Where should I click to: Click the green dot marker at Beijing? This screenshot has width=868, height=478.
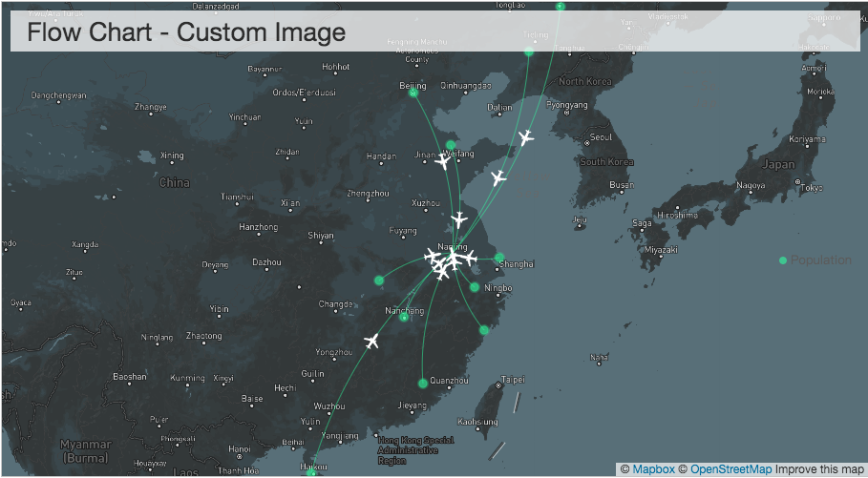pyautogui.click(x=413, y=93)
